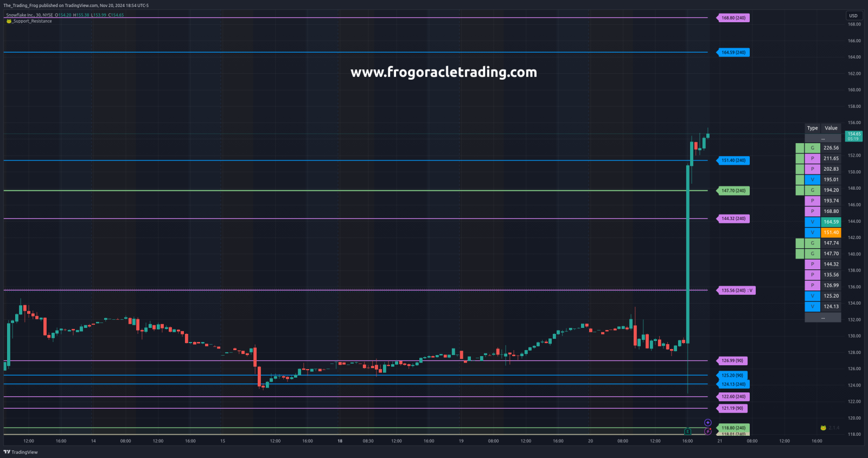868x458 pixels.
Task: Click the 122.60 (240) level tag
Action: pos(733,397)
